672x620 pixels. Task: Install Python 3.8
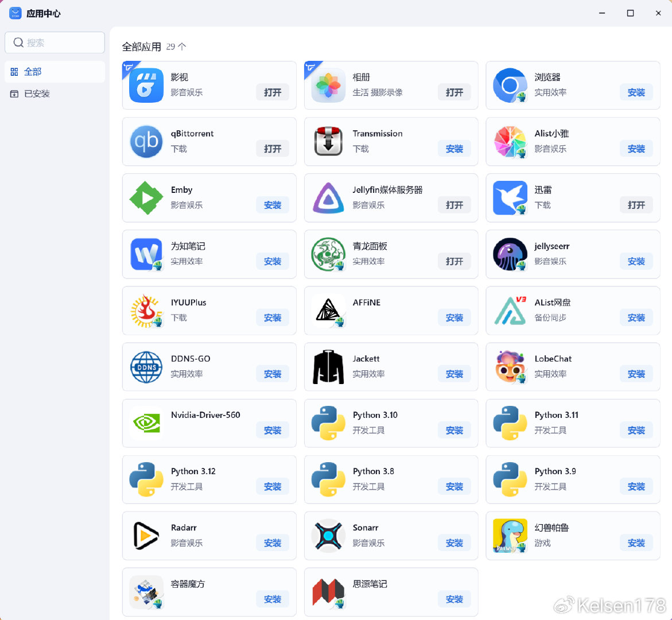(455, 487)
